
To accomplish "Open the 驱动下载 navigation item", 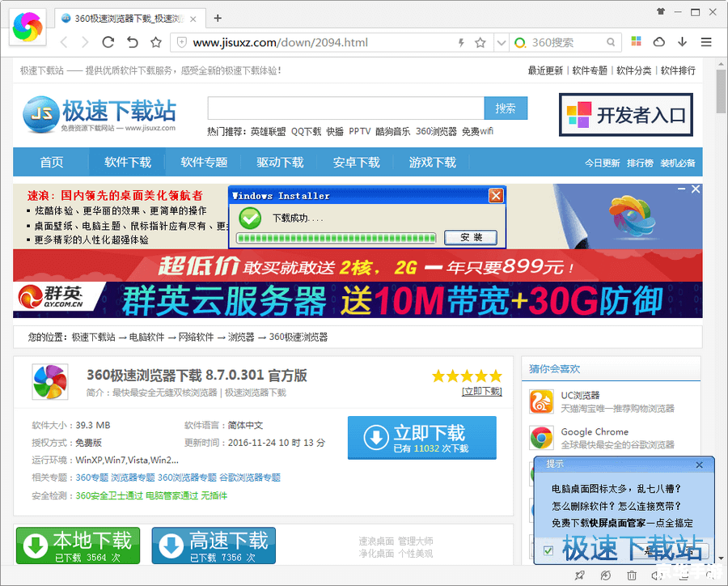I will (x=280, y=162).
